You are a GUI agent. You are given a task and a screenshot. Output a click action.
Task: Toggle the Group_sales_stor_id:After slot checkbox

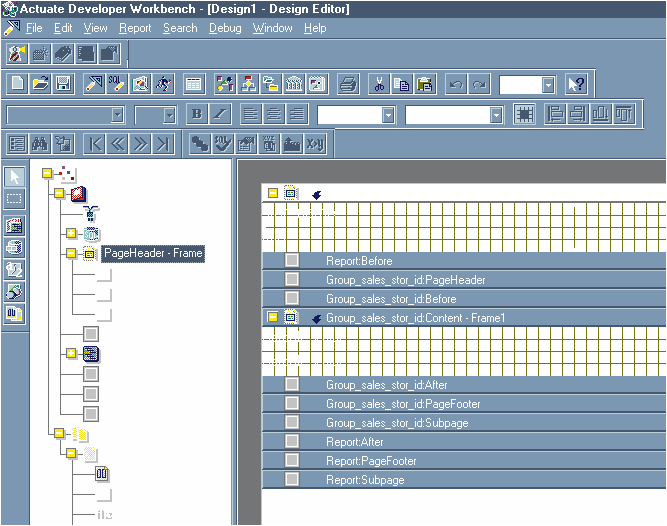tap(292, 384)
